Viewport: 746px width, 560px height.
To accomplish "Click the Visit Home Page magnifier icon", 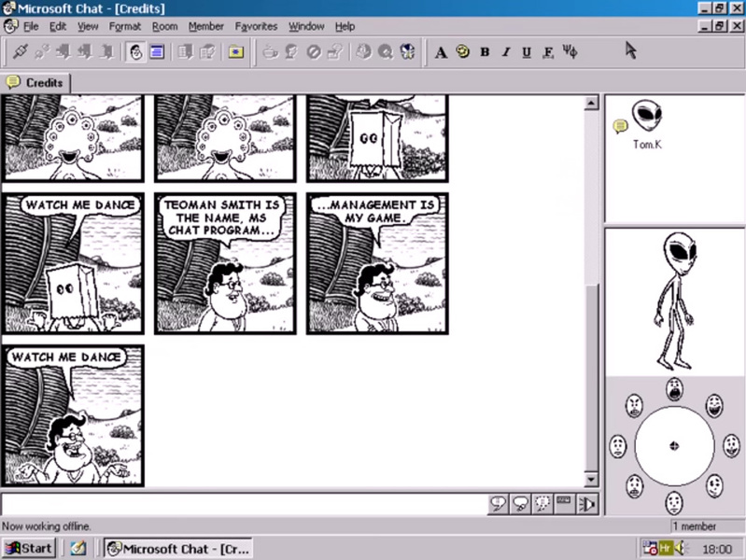I will 386,51.
